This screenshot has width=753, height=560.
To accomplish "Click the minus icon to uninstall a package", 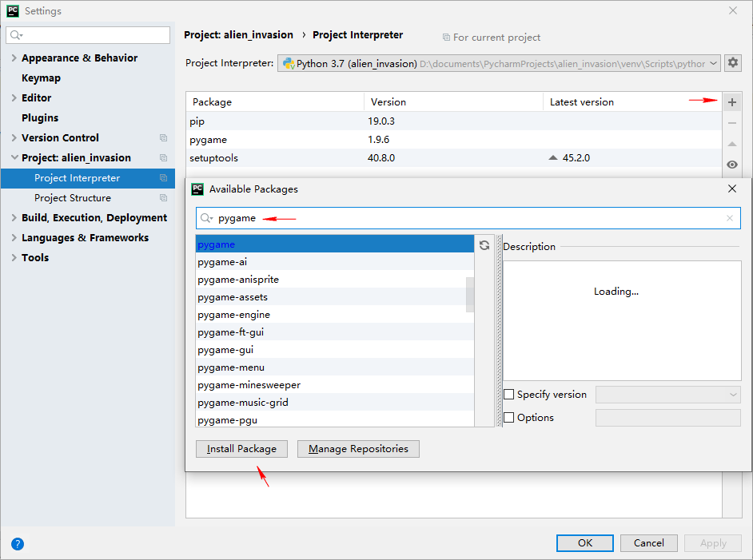I will click(x=732, y=123).
